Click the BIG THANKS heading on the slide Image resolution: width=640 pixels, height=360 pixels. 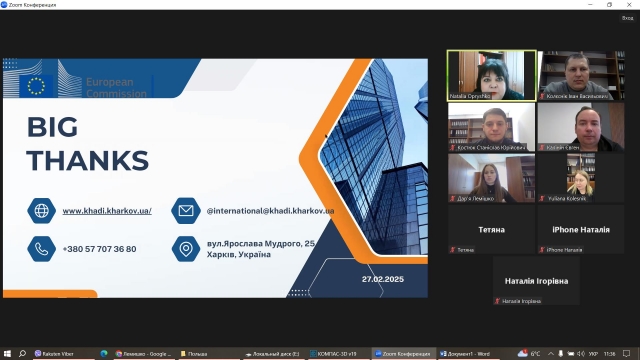(x=88, y=144)
